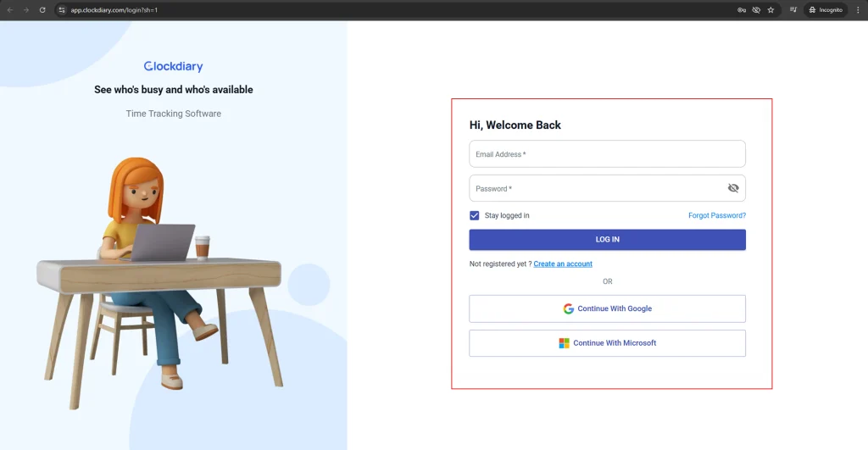Click the 'Stay logged in' label

(507, 215)
